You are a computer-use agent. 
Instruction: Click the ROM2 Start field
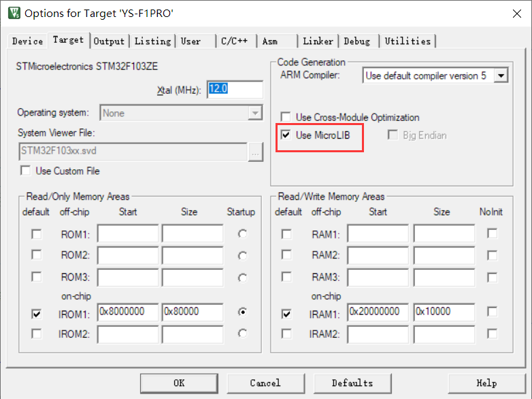pos(128,256)
